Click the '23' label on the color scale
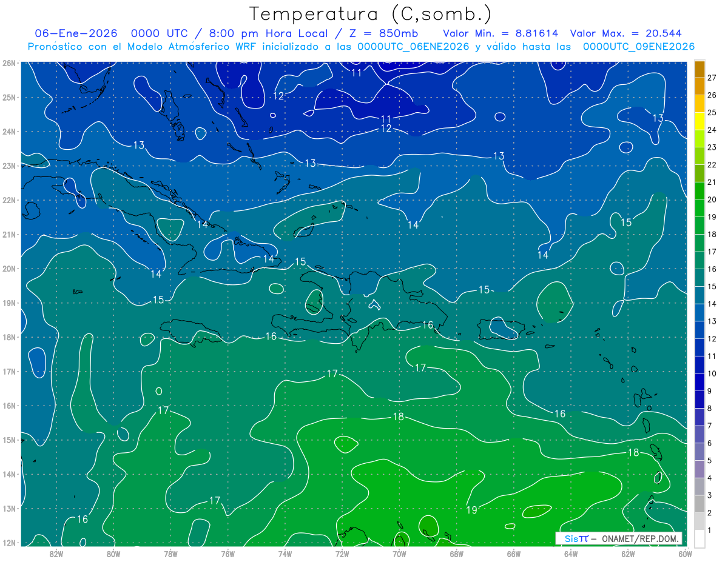 point(712,147)
